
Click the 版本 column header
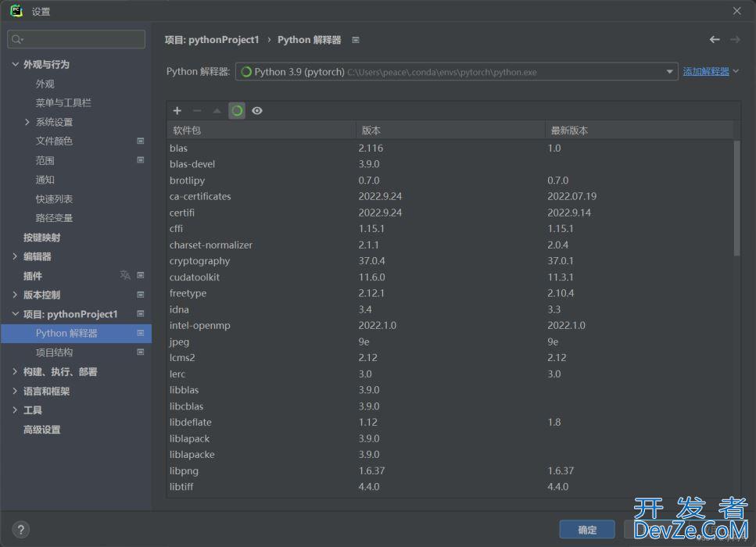[450, 130]
